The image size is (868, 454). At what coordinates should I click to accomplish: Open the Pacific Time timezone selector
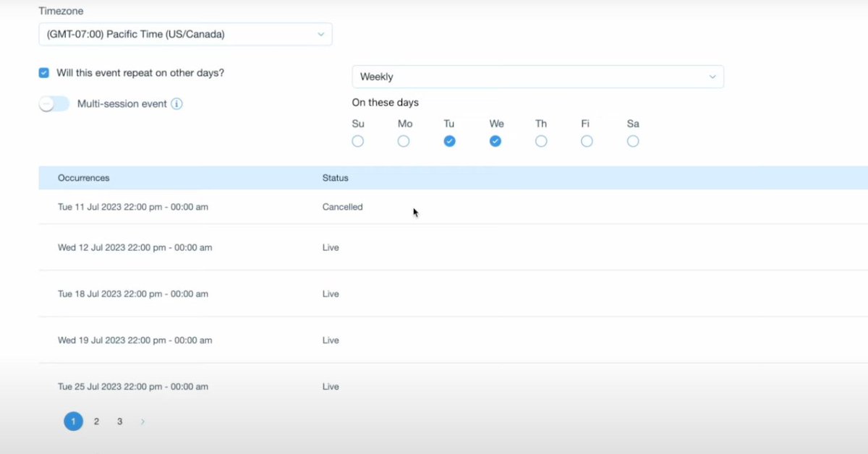coord(185,34)
